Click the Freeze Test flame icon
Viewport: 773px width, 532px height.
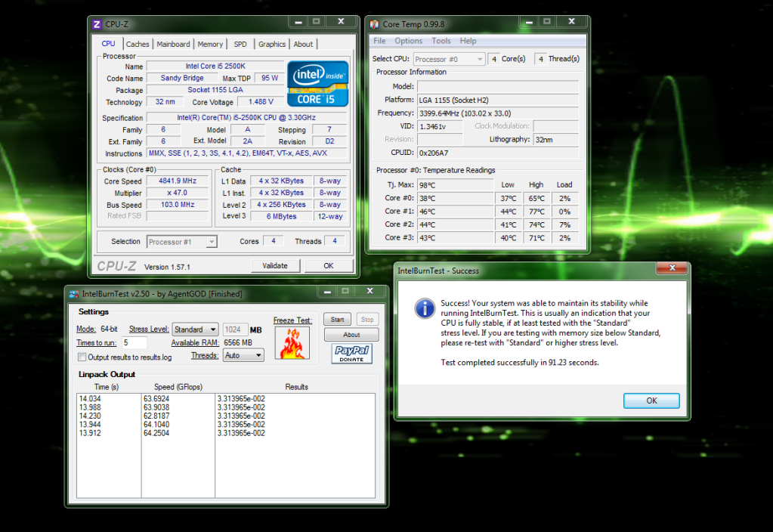click(x=292, y=342)
